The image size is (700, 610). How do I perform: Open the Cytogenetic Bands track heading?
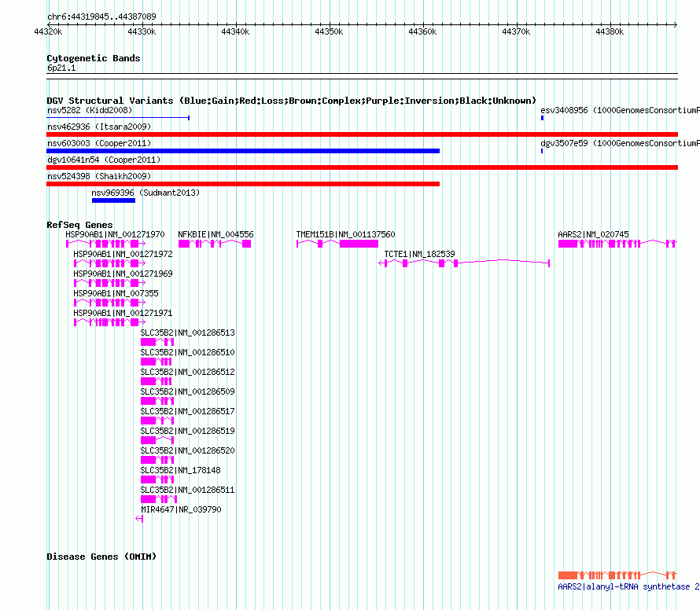click(x=94, y=58)
